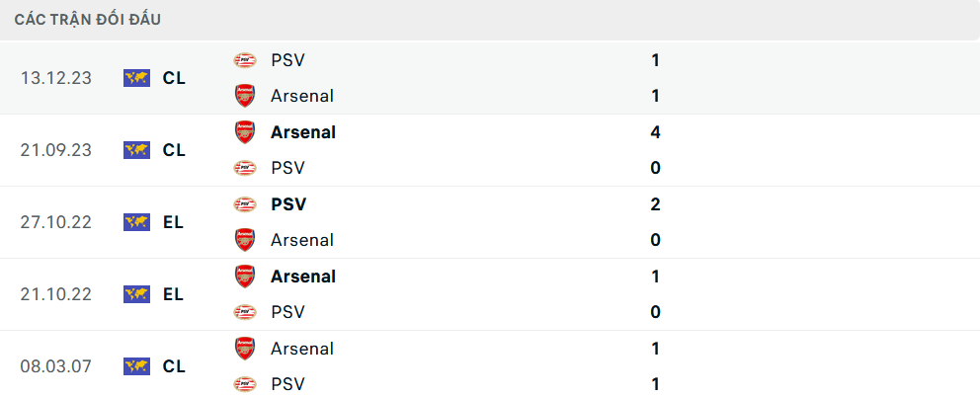Click the CÁC TRẬN ĐỐI ĐẦU header

[88, 20]
